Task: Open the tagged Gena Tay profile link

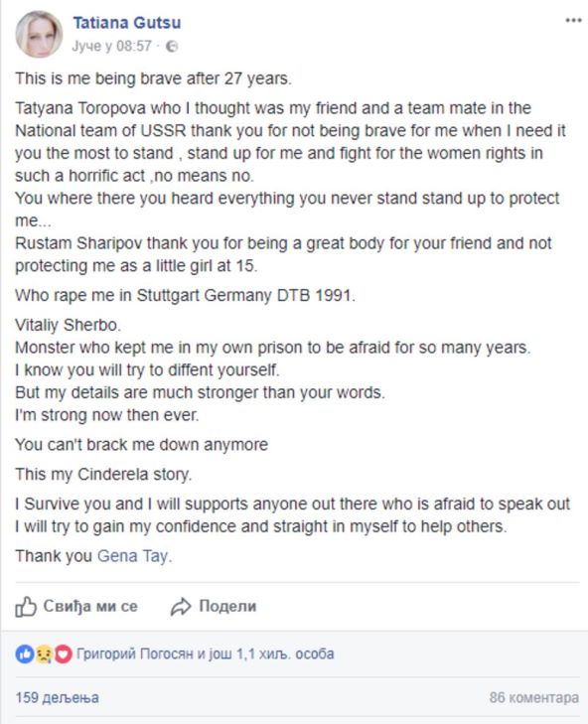Action: click(132, 556)
